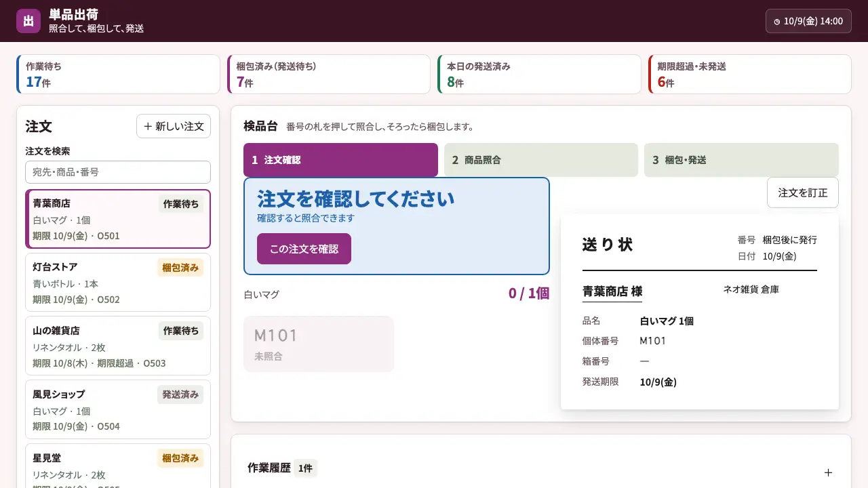
Task: Click the 出 app logo icon
Action: 28,21
